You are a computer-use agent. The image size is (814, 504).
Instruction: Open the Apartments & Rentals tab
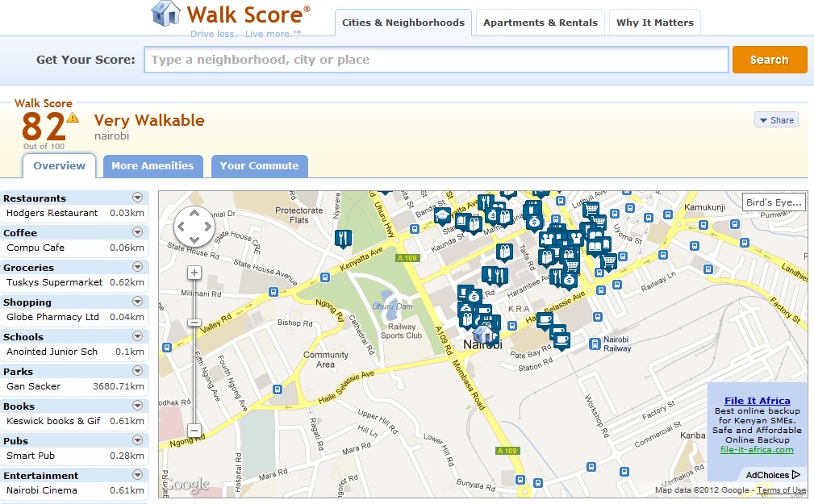tap(541, 23)
